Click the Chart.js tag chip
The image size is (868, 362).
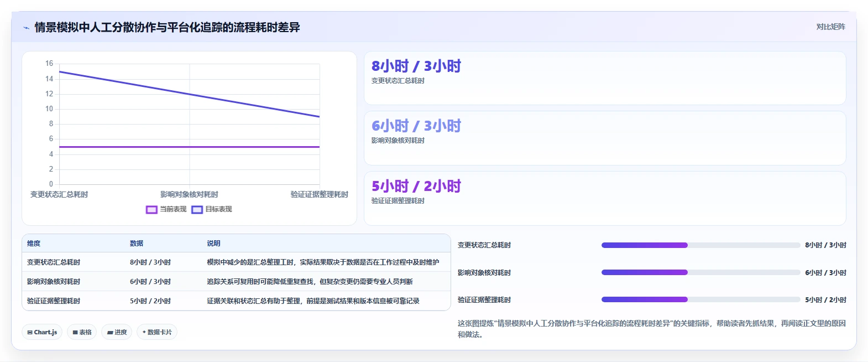tap(42, 332)
